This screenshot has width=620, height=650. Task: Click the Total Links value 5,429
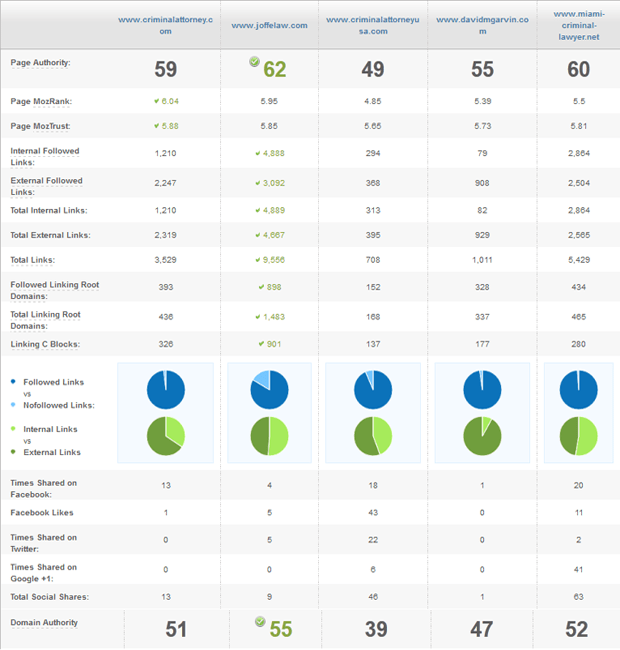coord(579,260)
